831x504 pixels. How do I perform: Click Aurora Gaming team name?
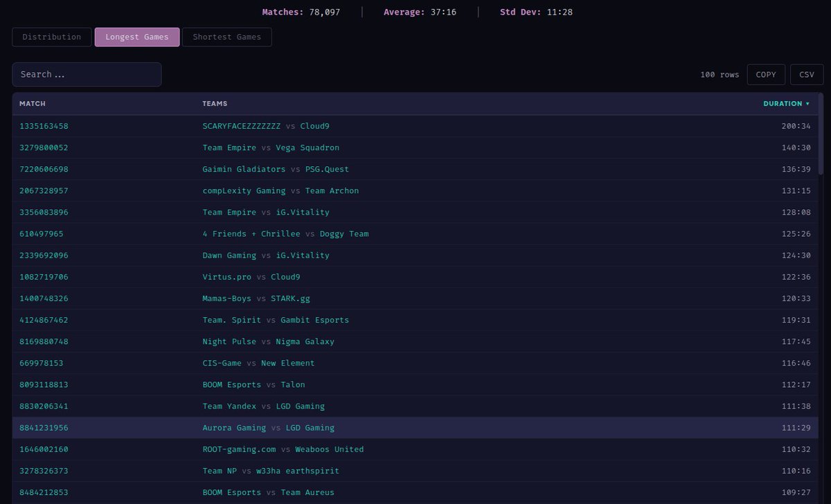[x=234, y=427]
